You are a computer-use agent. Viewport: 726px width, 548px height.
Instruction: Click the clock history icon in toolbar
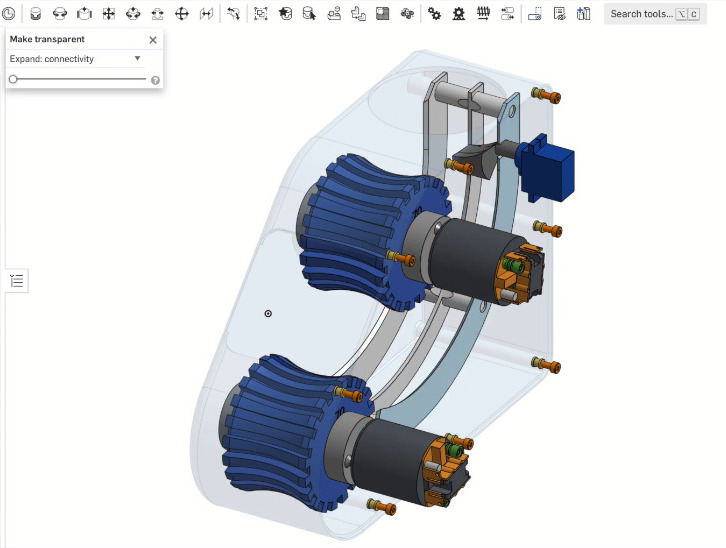(9, 14)
